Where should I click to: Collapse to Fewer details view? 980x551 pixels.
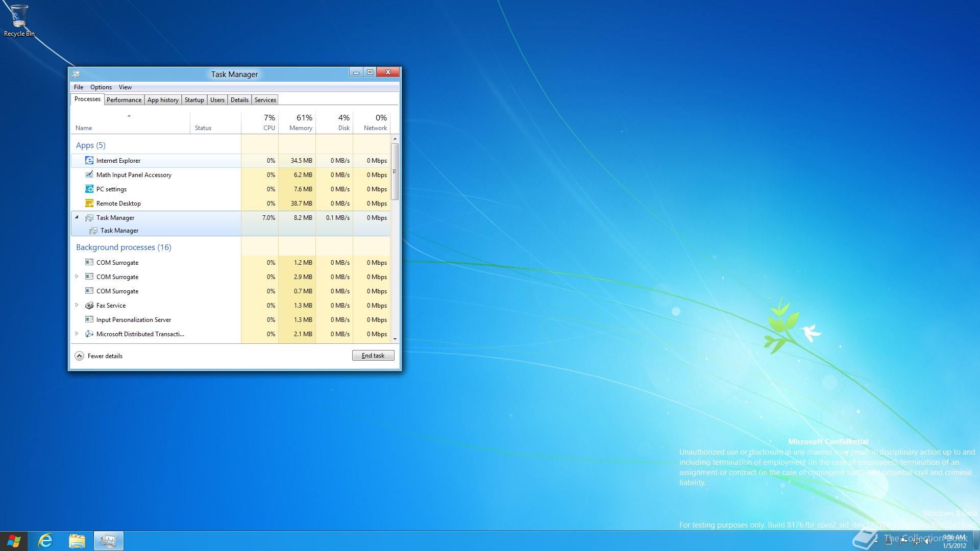(99, 356)
